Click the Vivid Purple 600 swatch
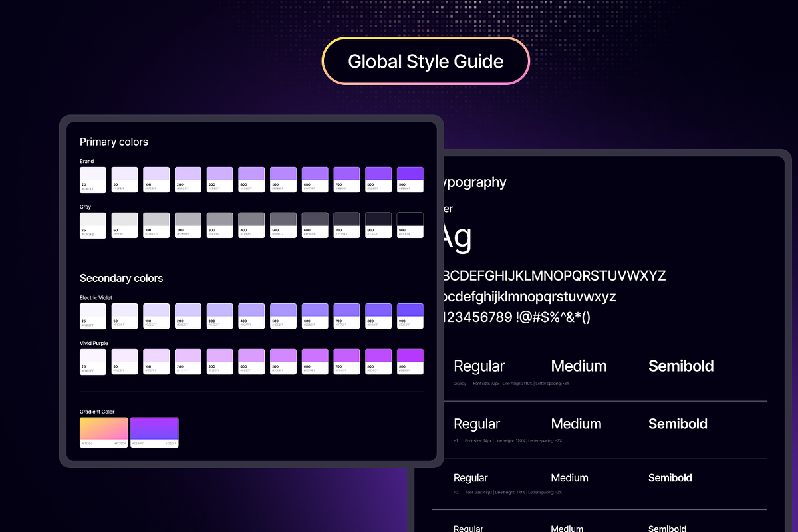The image size is (798, 532). point(315,362)
